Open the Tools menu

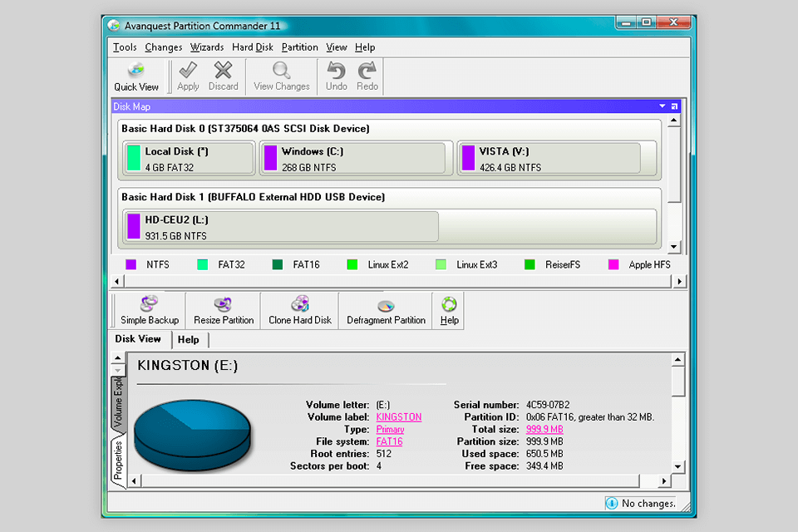125,47
